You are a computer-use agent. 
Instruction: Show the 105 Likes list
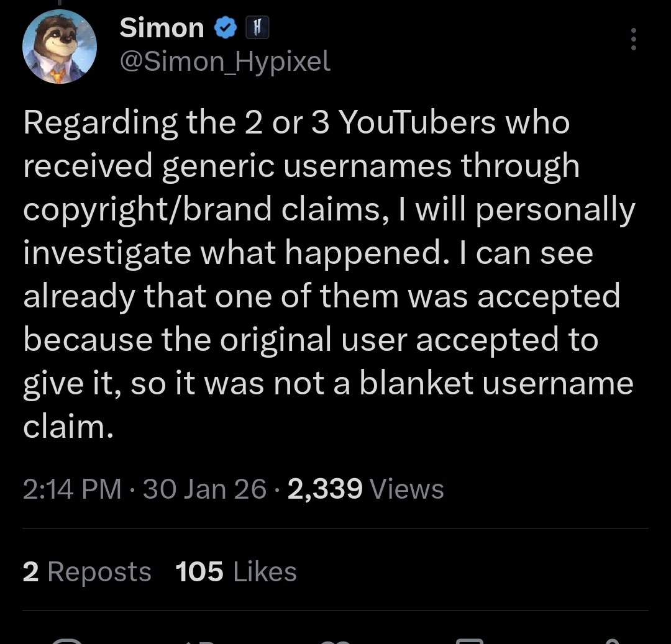236,571
